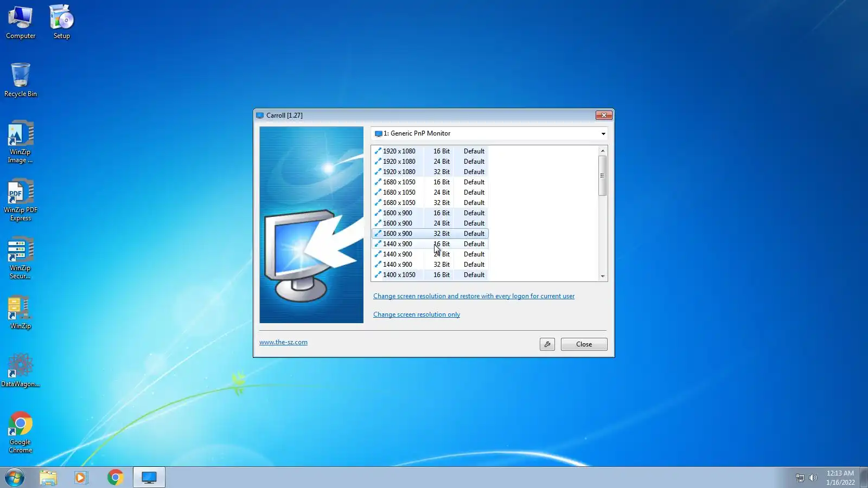Screen dimensions: 868x488
Task: Open the Computer desktop icon
Action: click(21, 23)
